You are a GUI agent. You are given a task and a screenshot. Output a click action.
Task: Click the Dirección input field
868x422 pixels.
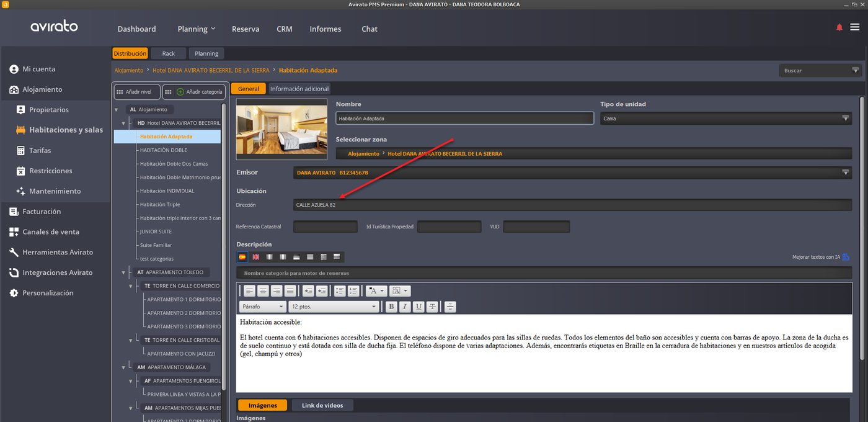coord(572,205)
